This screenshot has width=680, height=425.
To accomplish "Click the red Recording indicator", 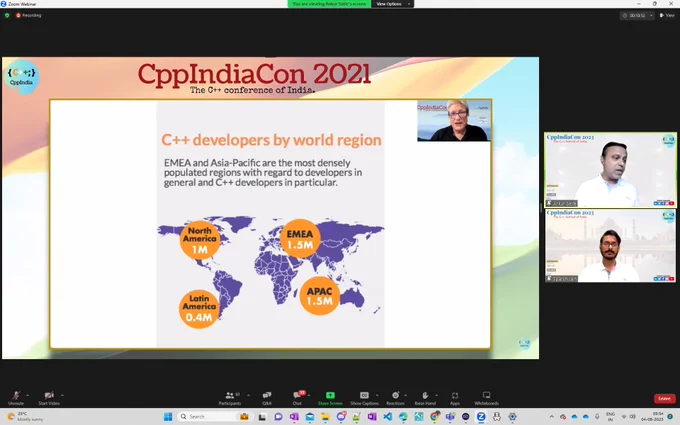I will 29,15.
